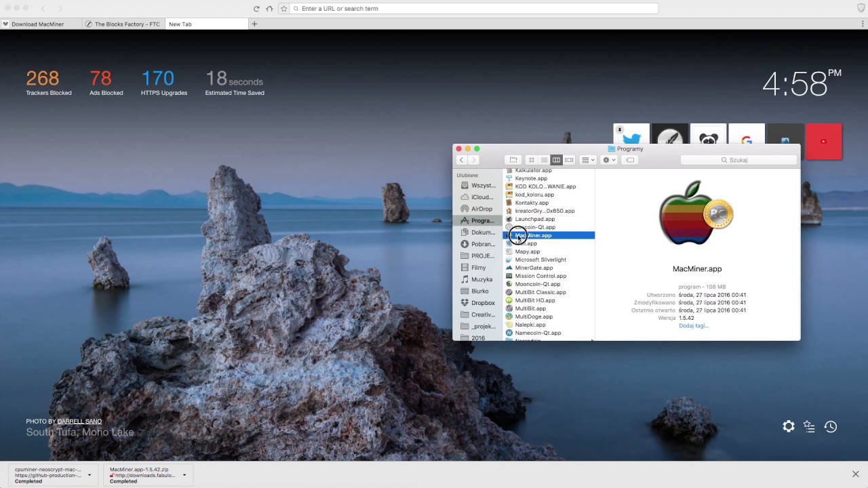The height and width of the screenshot is (488, 868).
Task: Open bookmarks icon next to gear
Action: 809,426
